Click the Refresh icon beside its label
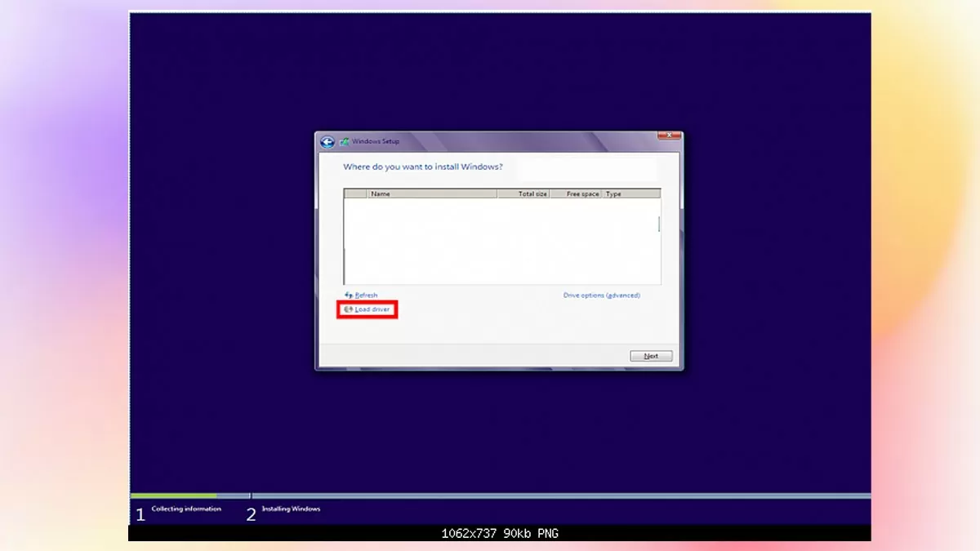The height and width of the screenshot is (551, 980). 350,295
